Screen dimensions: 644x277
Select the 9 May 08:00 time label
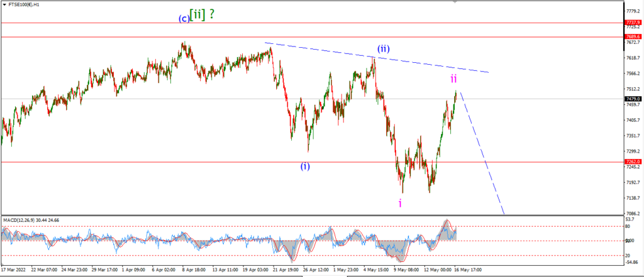tap(407, 271)
